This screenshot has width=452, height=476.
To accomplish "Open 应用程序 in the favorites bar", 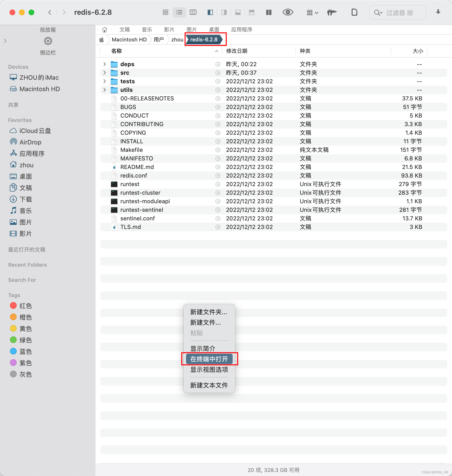I will [x=242, y=30].
